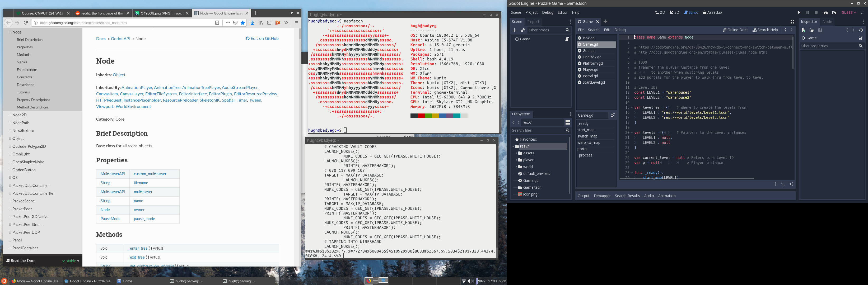Expand the player folder in FileSystem

(x=516, y=160)
